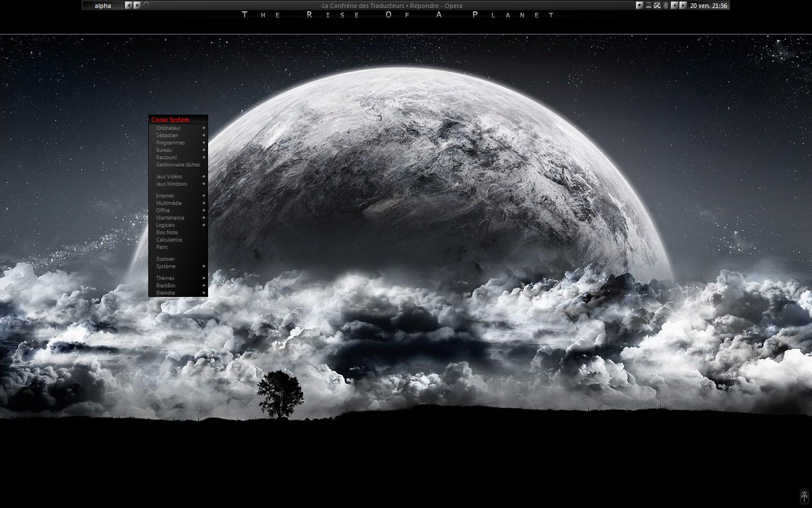This screenshot has width=812, height=508.
Task: Click the Corax System menu title
Action: click(x=178, y=120)
